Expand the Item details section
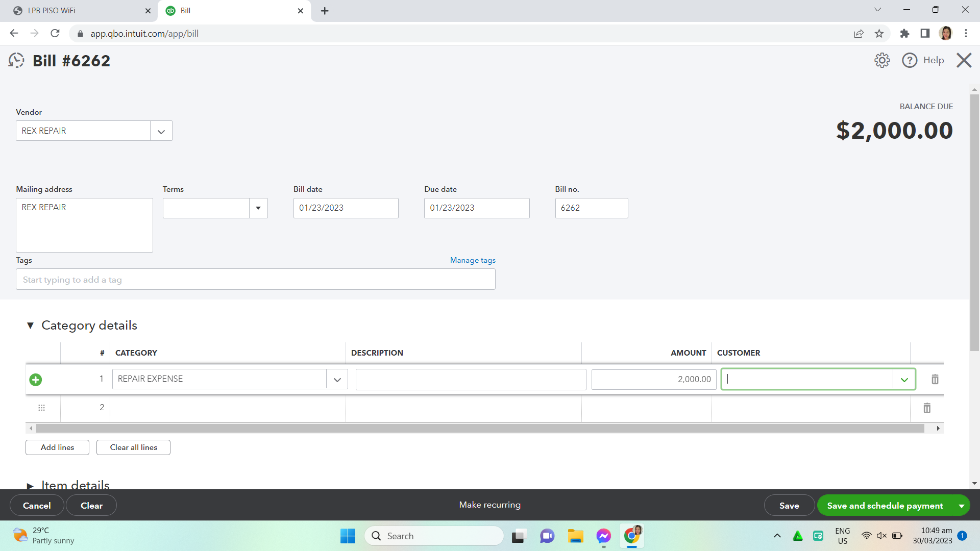 tap(30, 485)
